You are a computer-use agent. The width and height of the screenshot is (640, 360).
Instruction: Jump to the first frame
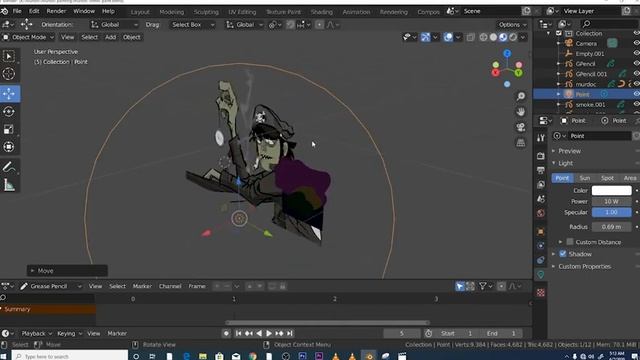[x=238, y=333]
